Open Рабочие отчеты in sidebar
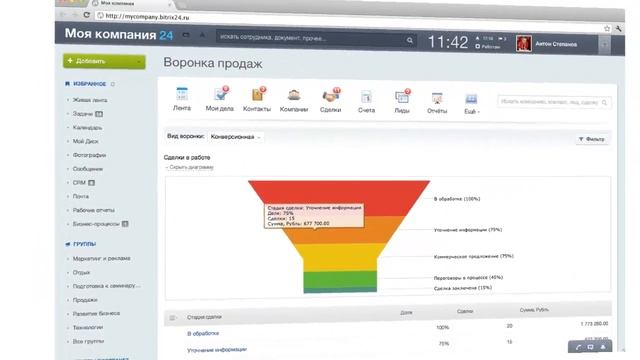This screenshot has height=360, width=640. (x=93, y=210)
